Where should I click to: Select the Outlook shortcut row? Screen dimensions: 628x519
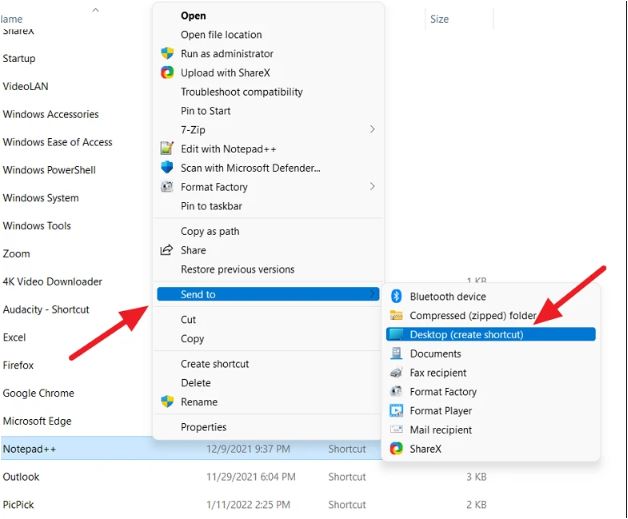coord(21,477)
